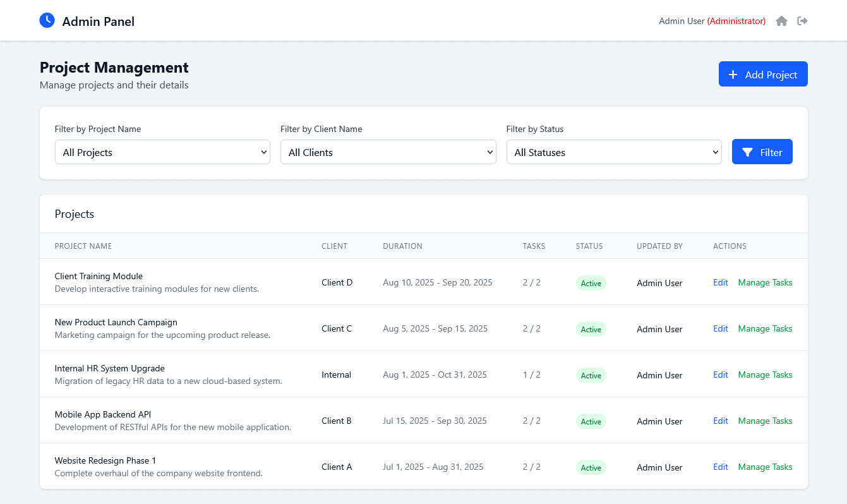Apply filters with the Filter button
The height and width of the screenshot is (504, 847).
click(762, 152)
